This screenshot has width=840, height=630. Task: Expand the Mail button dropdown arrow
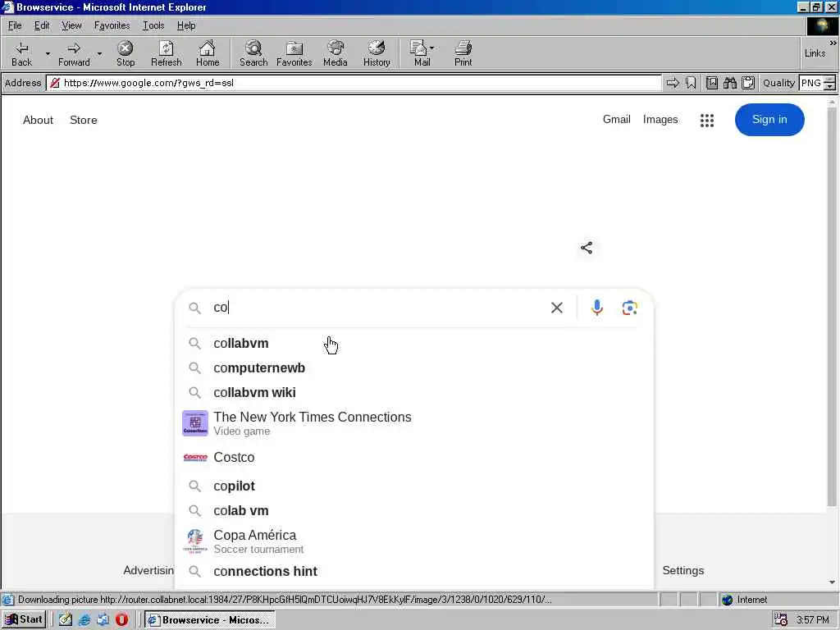431,48
